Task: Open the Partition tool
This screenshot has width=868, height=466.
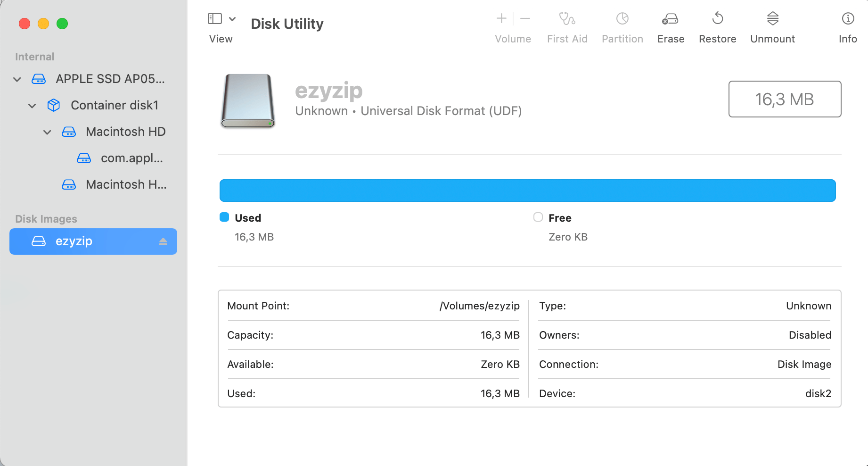Action: point(622,26)
